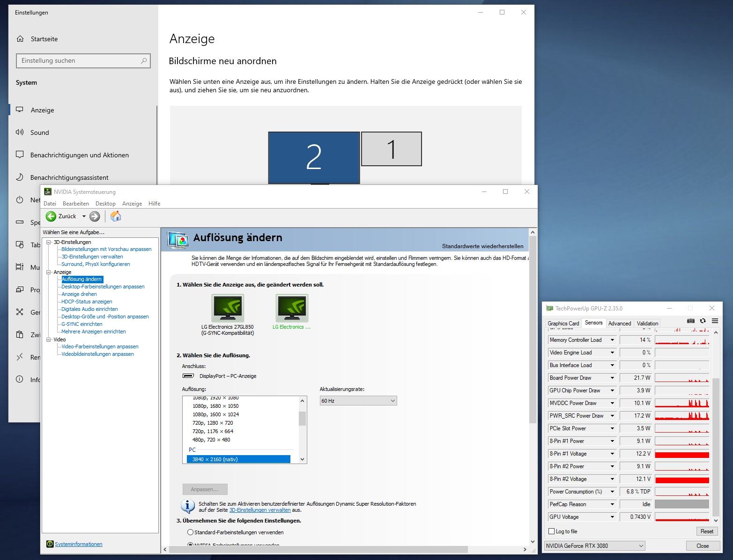Click the grey forward arrow in NVIDIA toolbar
This screenshot has width=733, height=560.
[95, 216]
